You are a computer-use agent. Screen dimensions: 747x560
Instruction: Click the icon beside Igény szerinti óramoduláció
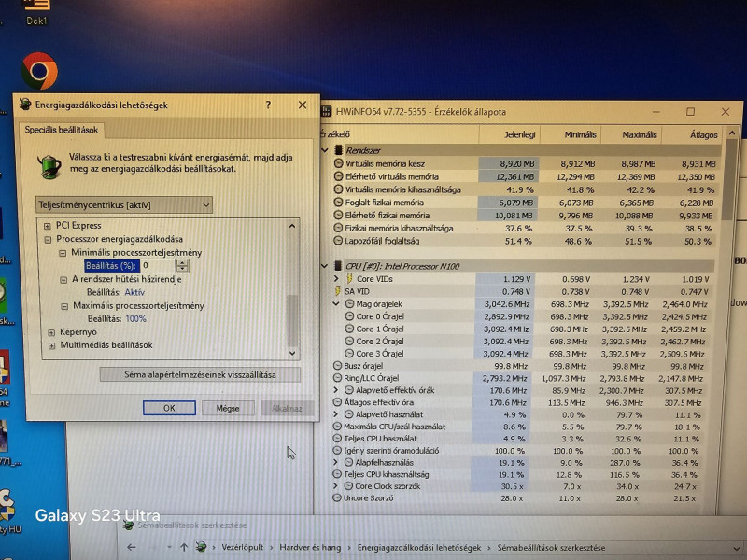pyautogui.click(x=337, y=451)
